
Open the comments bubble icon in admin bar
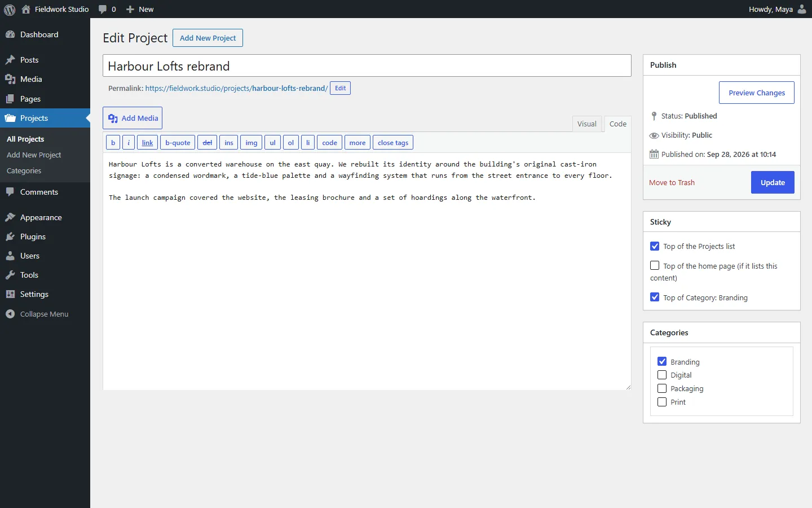[103, 9]
